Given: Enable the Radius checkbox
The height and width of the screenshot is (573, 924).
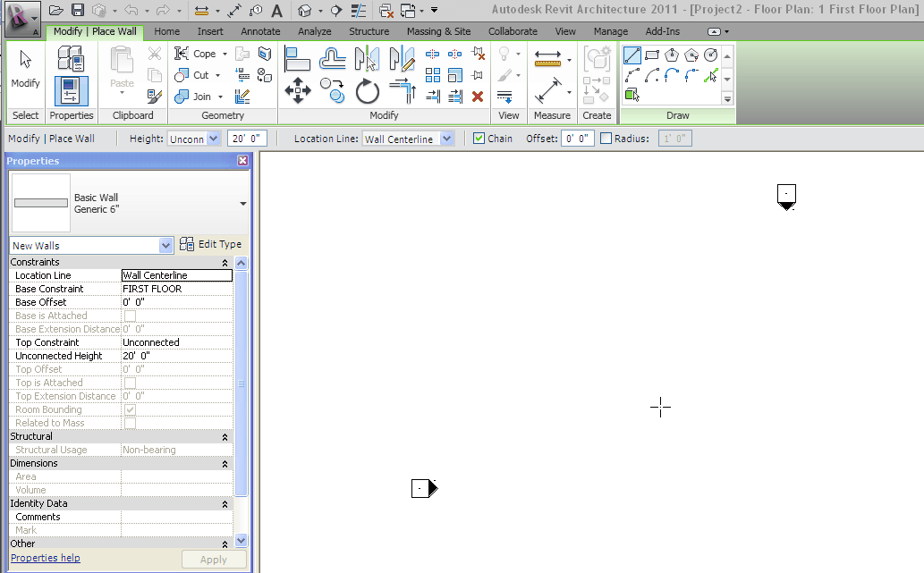Looking at the screenshot, I should (x=606, y=139).
